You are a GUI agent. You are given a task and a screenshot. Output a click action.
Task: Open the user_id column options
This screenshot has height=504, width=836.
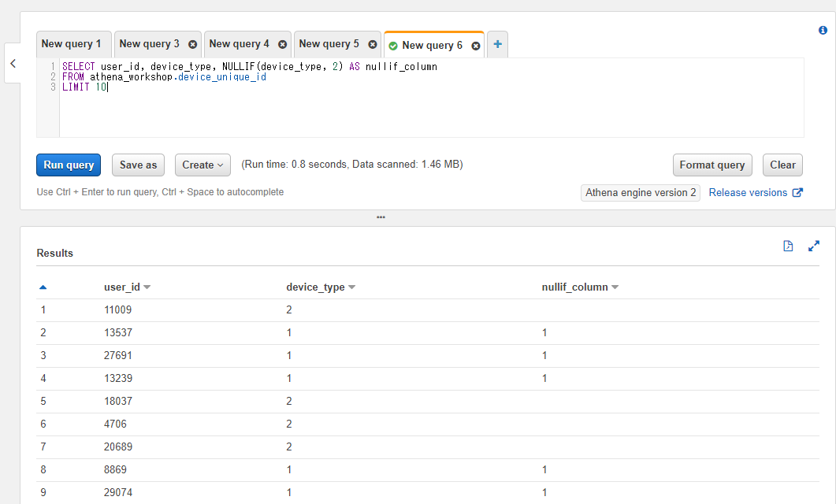147,287
